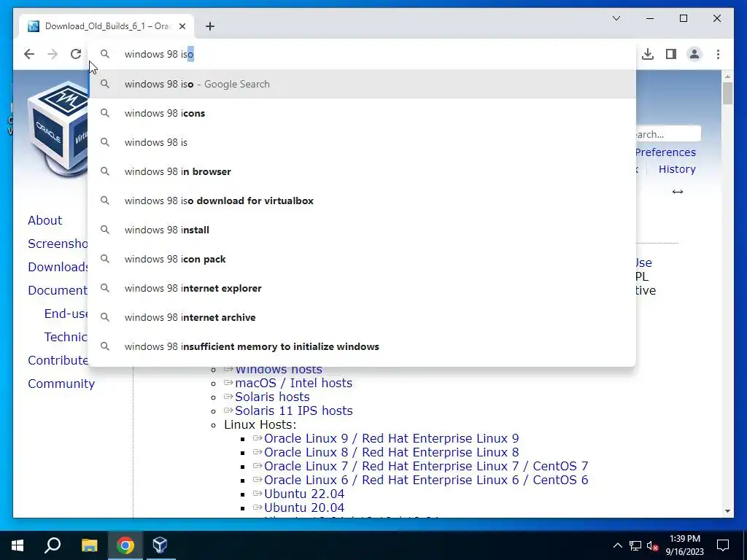
Task: Choose the 'windows 98 iso - Google Search' suggestion
Action: coord(362,84)
